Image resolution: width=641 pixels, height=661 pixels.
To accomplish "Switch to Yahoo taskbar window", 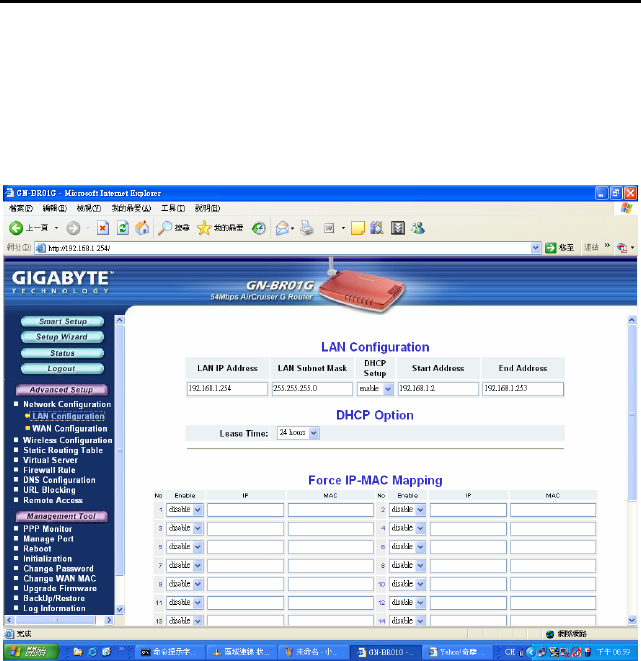I will pyautogui.click(x=457, y=652).
